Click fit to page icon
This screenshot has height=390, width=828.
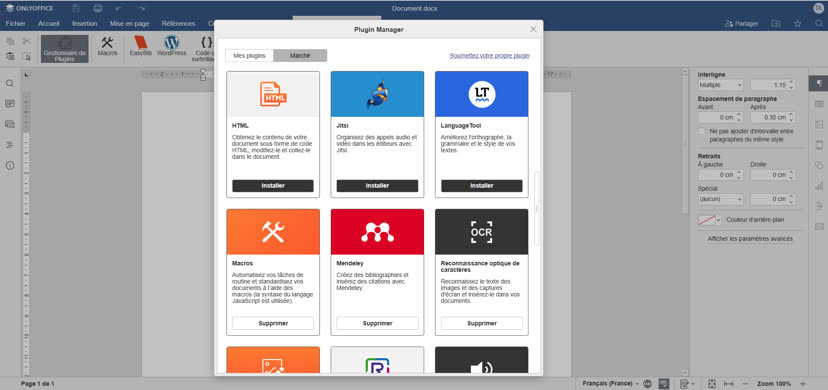712,384
